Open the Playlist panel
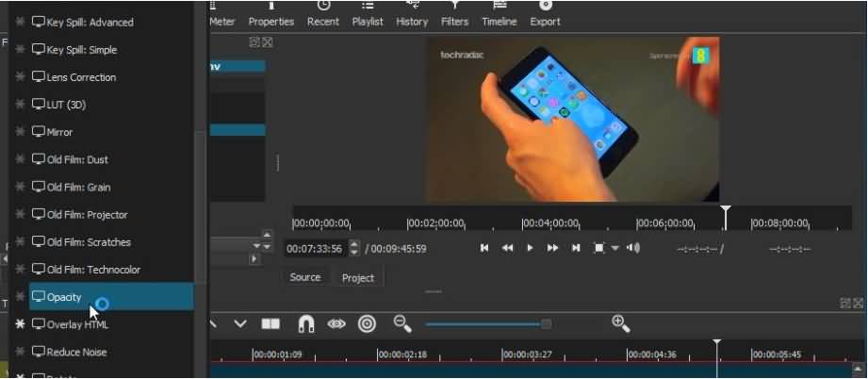 368,14
